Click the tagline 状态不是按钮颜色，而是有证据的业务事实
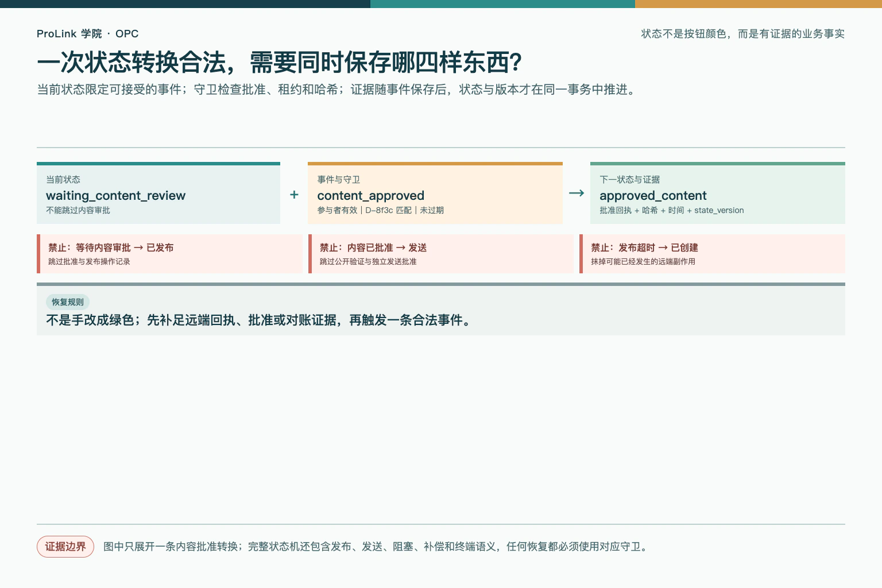The width and height of the screenshot is (882, 588). [742, 34]
